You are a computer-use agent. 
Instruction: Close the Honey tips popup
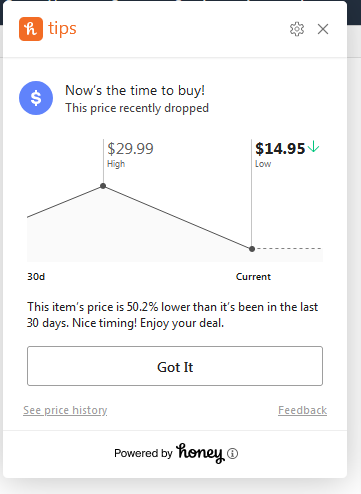pyautogui.click(x=323, y=29)
